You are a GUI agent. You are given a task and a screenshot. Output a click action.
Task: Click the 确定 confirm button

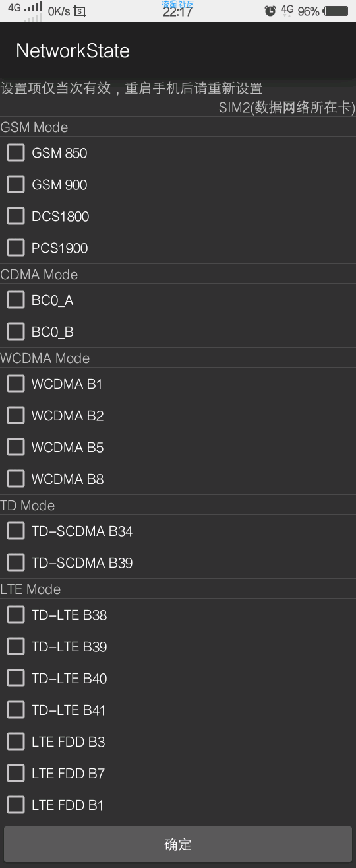click(x=178, y=844)
